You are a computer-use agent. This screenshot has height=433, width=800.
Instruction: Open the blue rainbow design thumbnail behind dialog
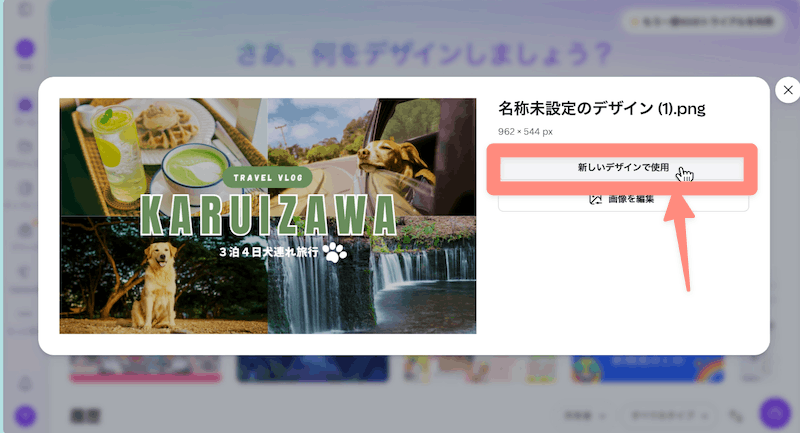click(647, 369)
